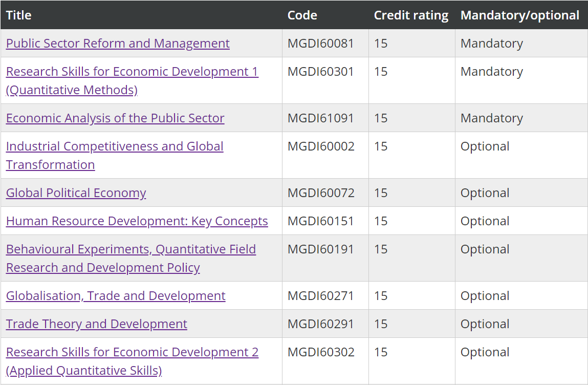Open Research Skills for Economic Development 2
Screen dimensions: 588x385
[132, 352]
